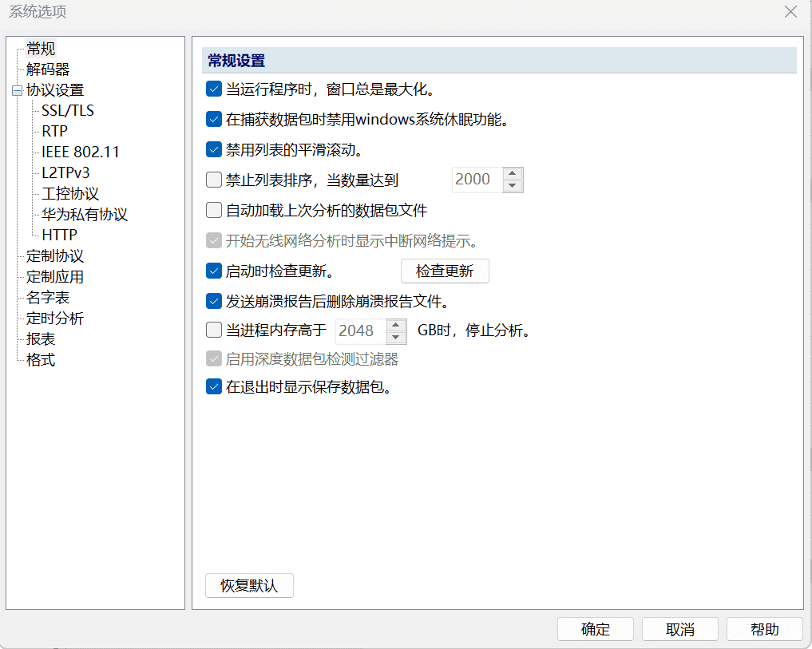
Task: Toggle 在退出时显示保存数据包 option
Action: point(213,387)
